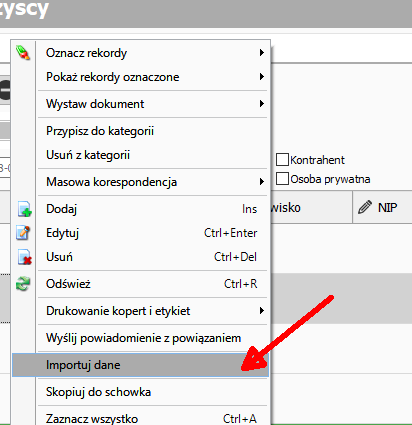
Task: Expand the Pokaż rekordy oznaczone submenu arrow
Action: 262,77
